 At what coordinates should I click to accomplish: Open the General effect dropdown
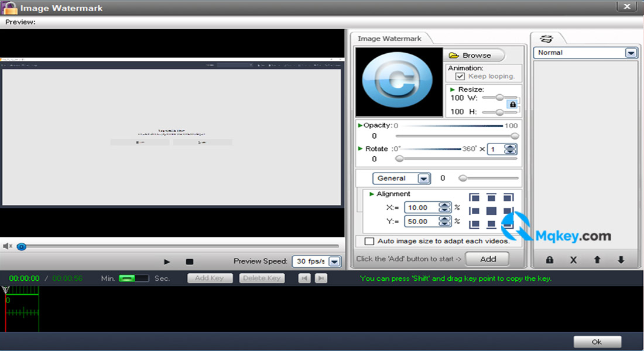(423, 178)
